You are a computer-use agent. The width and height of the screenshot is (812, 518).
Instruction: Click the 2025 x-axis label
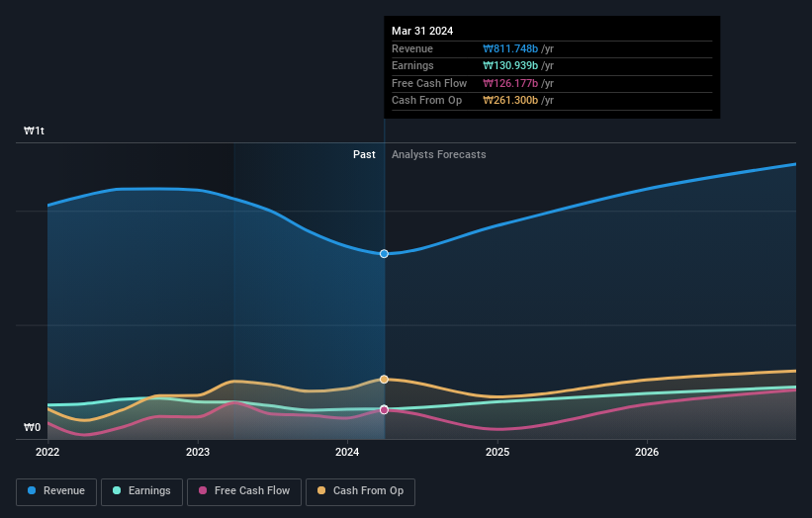497,452
